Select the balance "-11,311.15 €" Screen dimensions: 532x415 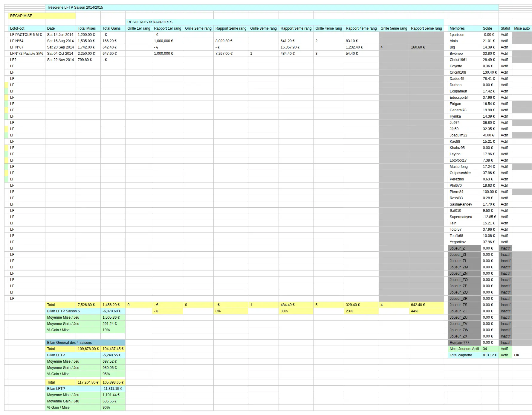click(x=113, y=389)
